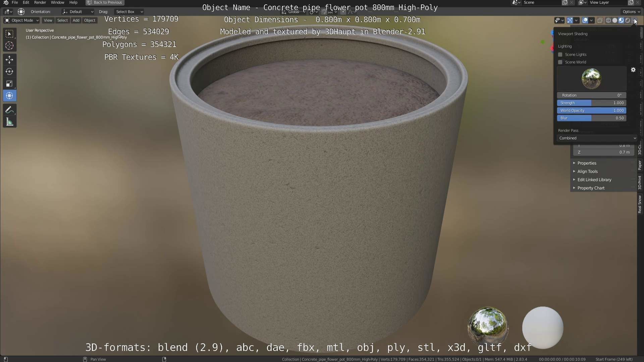
Task: Switch to Material Preview shading
Action: click(x=621, y=20)
